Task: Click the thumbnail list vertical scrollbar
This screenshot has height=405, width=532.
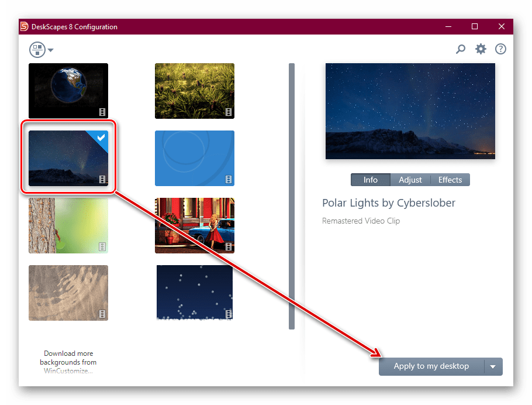Action: 292,196
